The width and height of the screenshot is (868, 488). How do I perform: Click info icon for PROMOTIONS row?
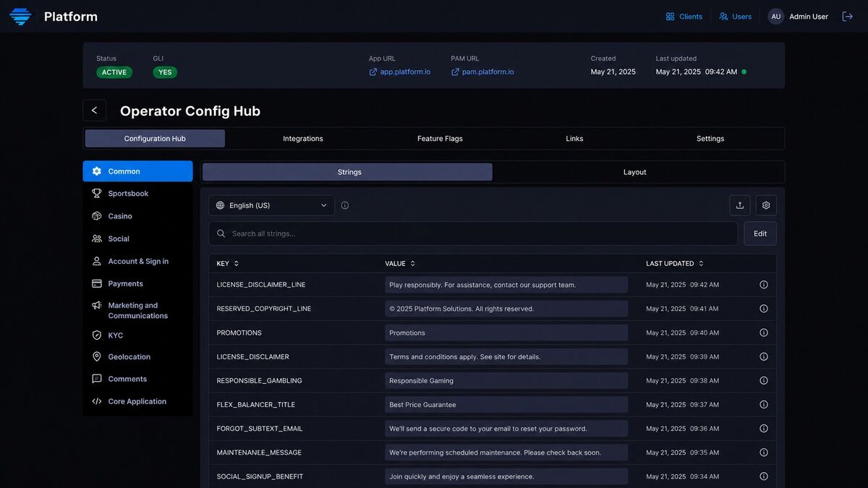(764, 333)
